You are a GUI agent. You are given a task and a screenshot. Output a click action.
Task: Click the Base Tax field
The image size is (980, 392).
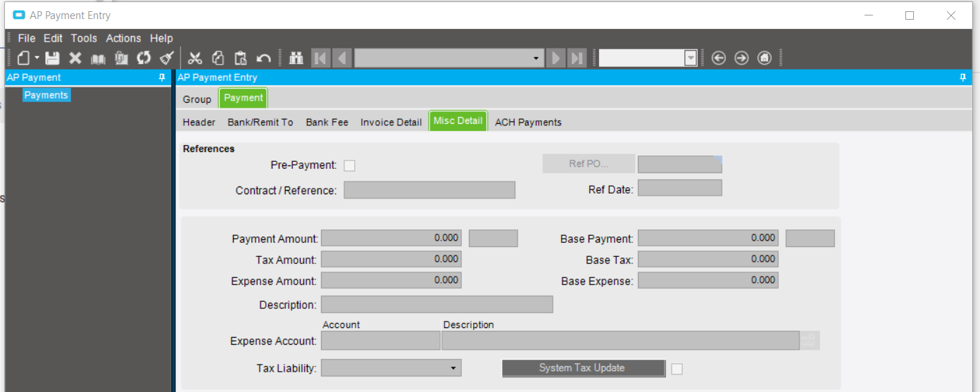click(708, 259)
